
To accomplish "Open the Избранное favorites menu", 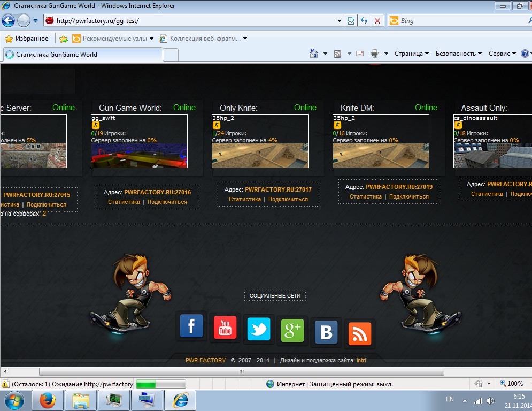I will click(x=27, y=39).
